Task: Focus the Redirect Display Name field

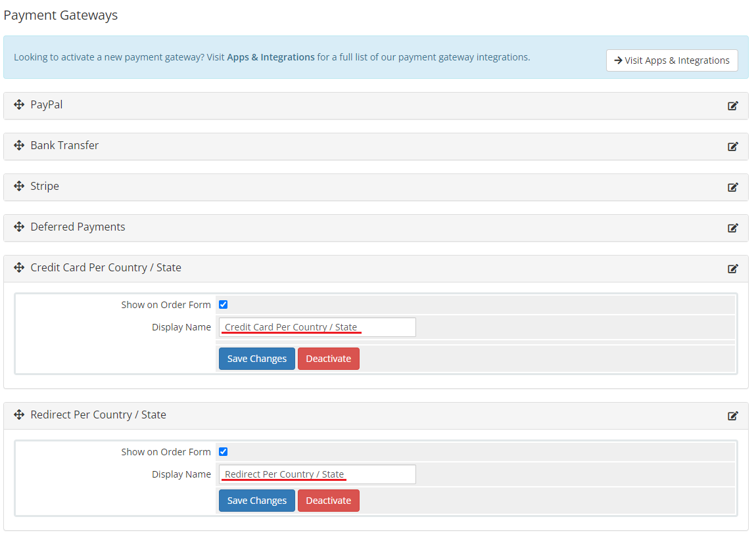Action: click(318, 474)
